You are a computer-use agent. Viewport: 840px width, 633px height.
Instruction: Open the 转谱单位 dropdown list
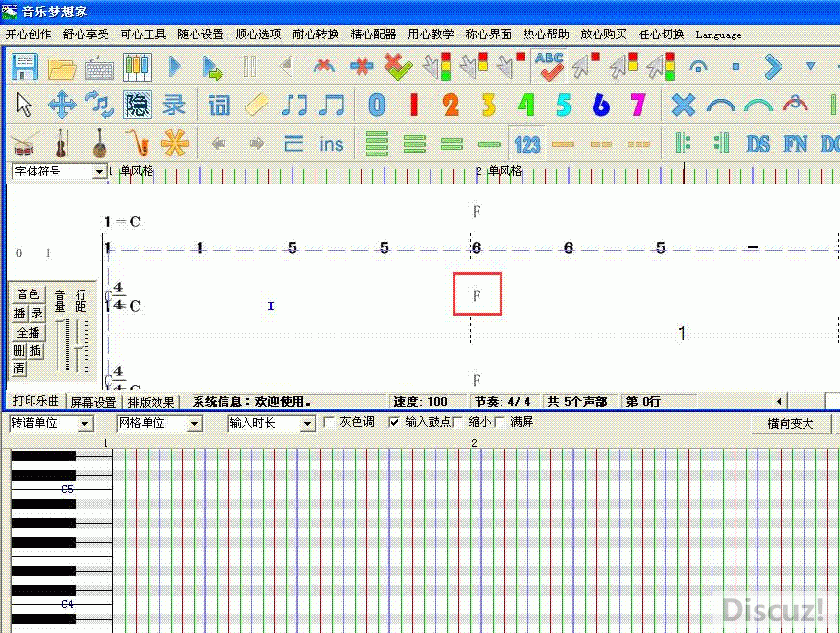pyautogui.click(x=85, y=423)
